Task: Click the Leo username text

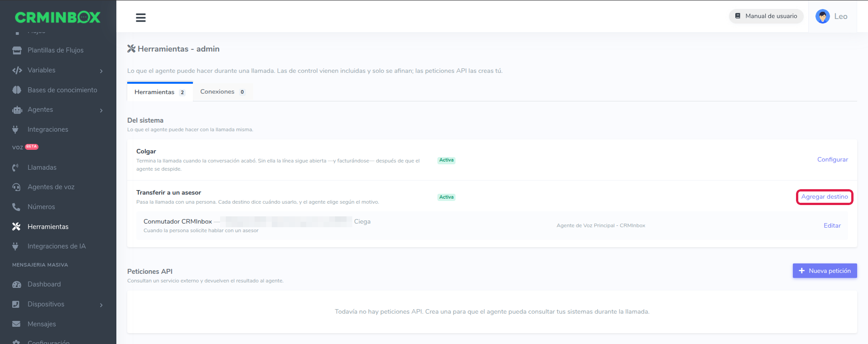Action: point(841,16)
